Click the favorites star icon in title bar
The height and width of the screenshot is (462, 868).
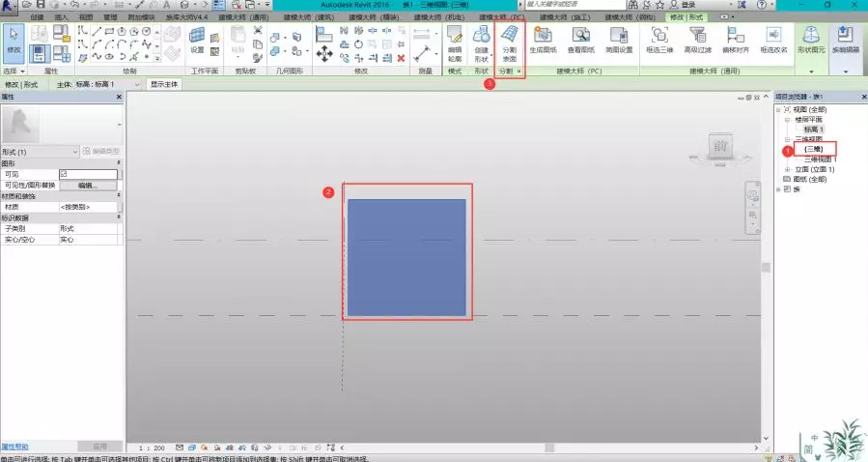pyautogui.click(x=659, y=5)
